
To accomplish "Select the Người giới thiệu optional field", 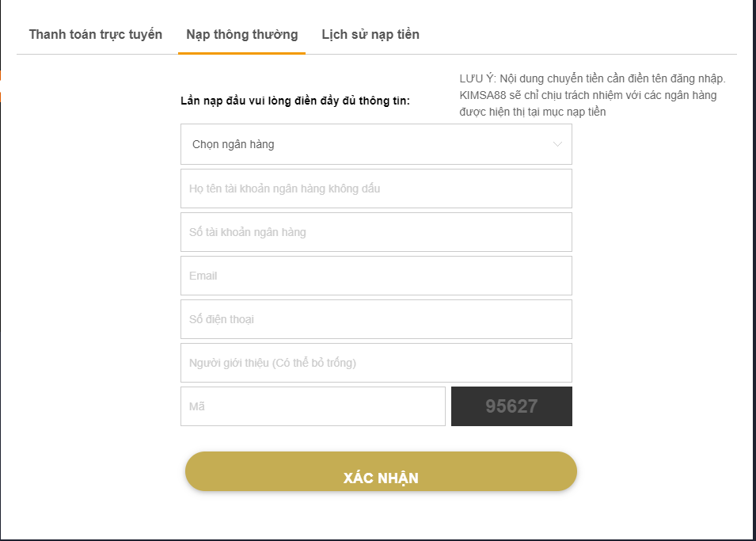I will pyautogui.click(x=376, y=363).
